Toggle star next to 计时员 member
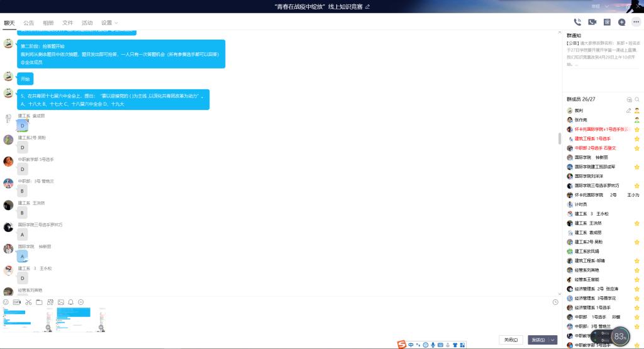 636,204
